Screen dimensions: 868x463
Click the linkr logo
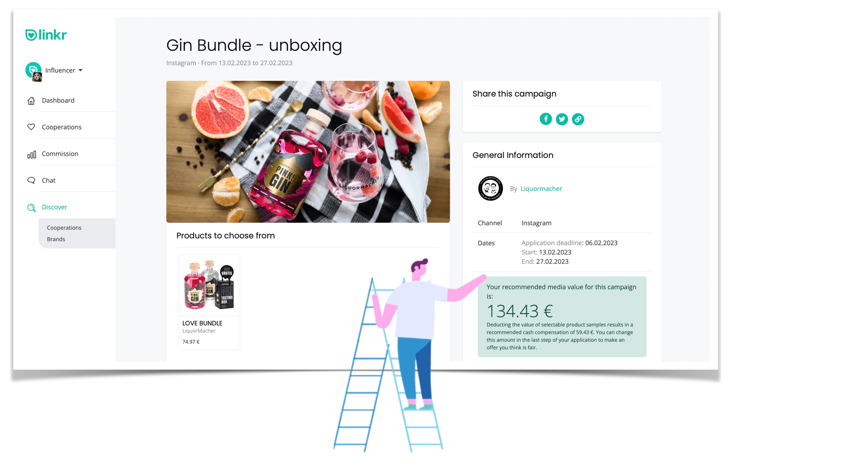[x=46, y=35]
